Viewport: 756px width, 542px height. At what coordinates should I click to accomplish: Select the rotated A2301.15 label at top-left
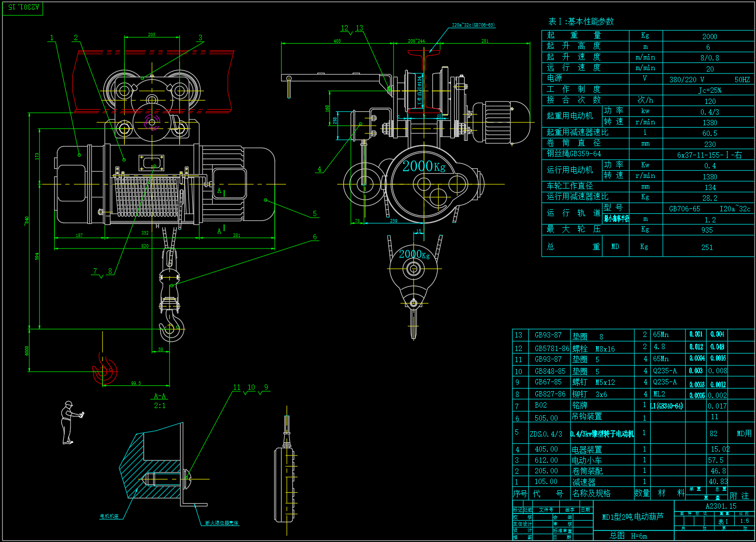(23, 7)
